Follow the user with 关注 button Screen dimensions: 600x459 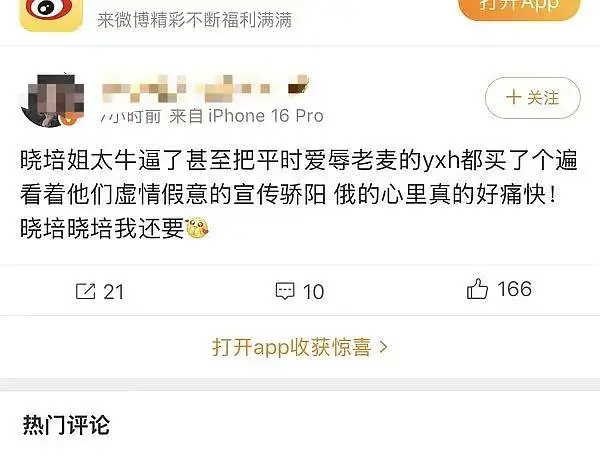[x=533, y=98]
